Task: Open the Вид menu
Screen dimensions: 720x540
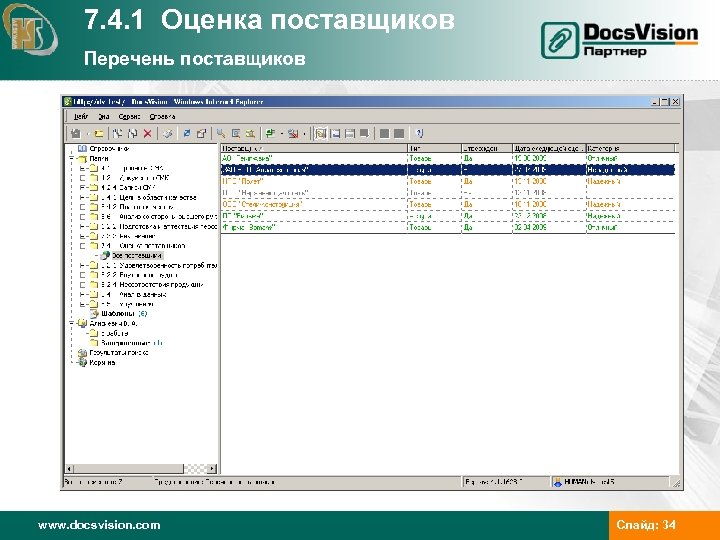Action: (103, 117)
